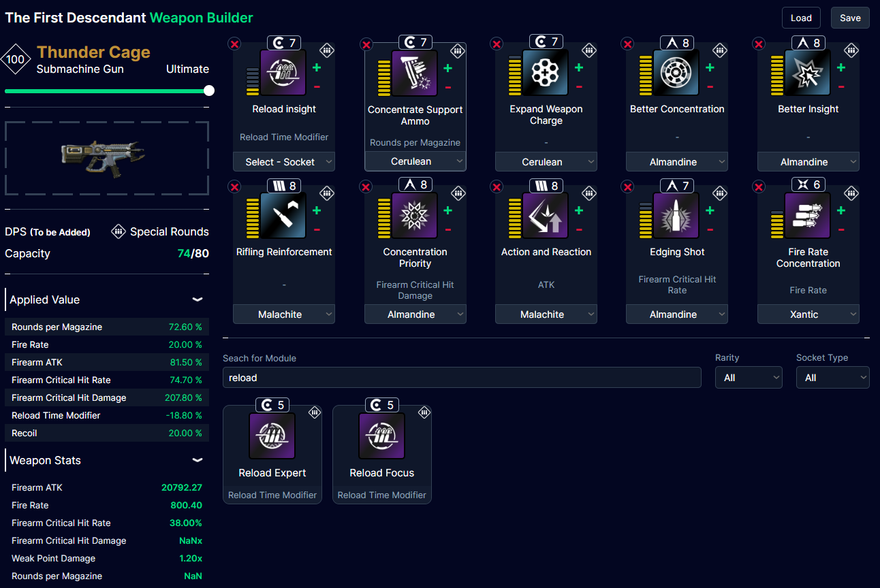880x588 pixels.
Task: Click the ammo type badge on Reload insight
Action: click(327, 50)
